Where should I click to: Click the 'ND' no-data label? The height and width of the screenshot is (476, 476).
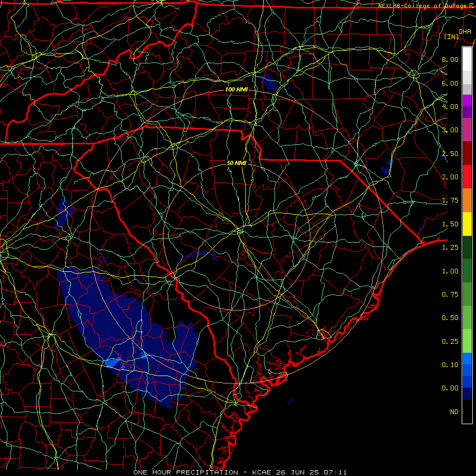(454, 412)
